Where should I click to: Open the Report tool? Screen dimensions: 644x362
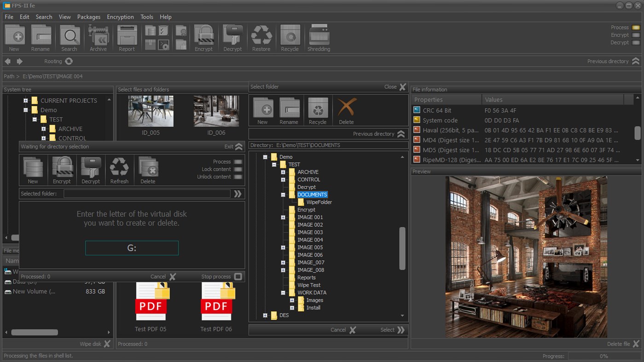point(127,35)
